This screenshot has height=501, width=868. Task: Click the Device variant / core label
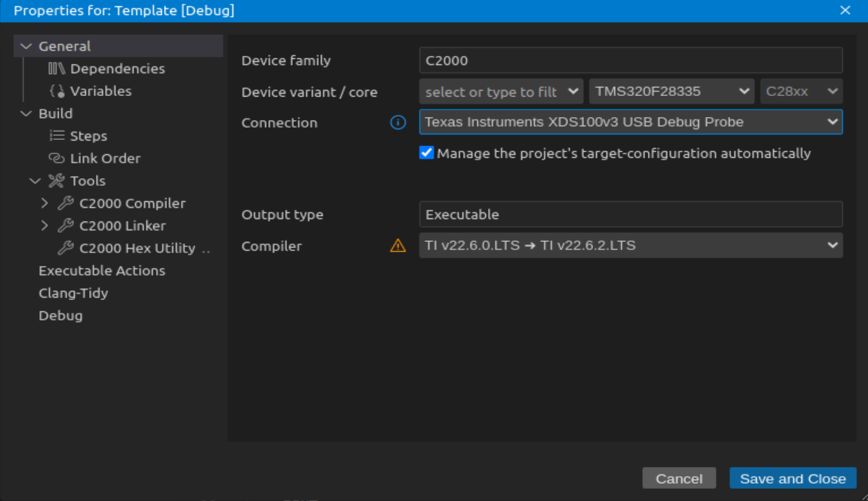pos(310,92)
